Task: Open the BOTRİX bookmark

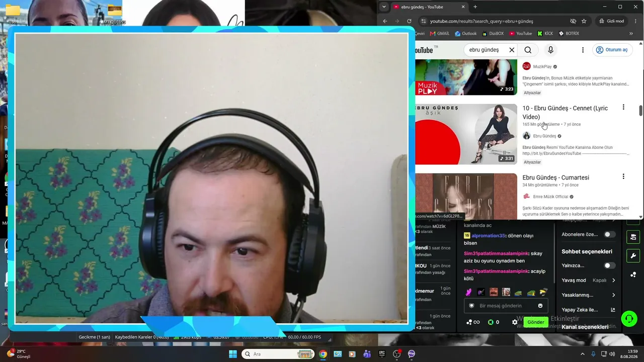Action: click(569, 34)
